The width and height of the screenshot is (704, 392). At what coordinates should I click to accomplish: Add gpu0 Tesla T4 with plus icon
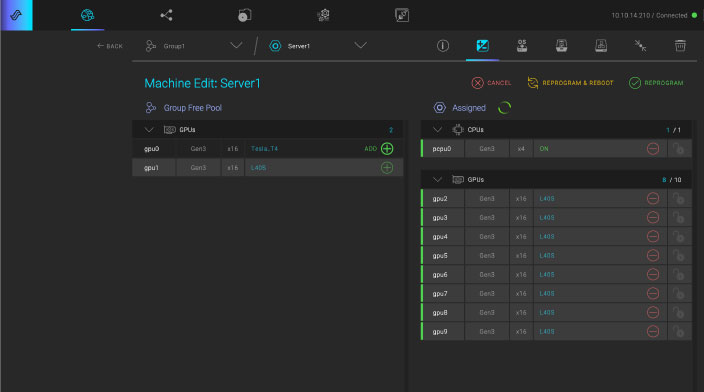(387, 149)
